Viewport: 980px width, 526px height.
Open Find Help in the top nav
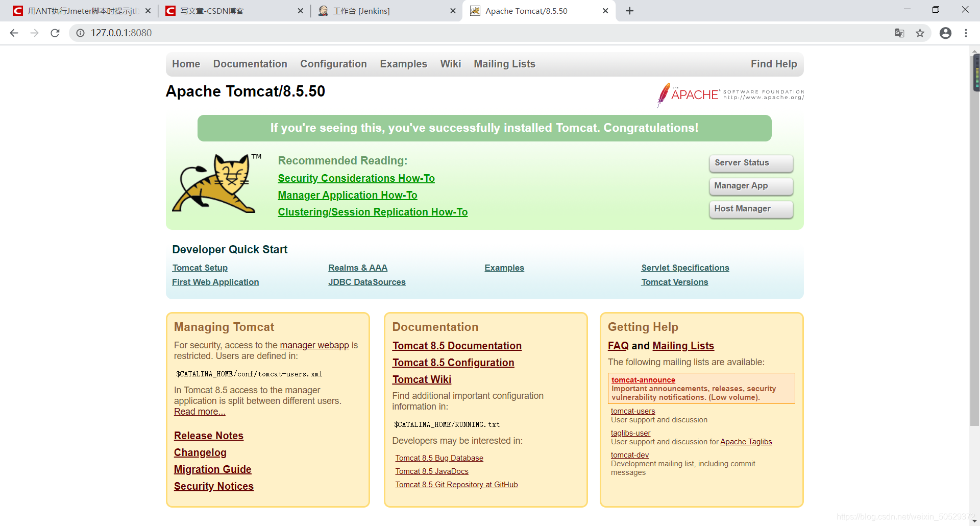(774, 64)
